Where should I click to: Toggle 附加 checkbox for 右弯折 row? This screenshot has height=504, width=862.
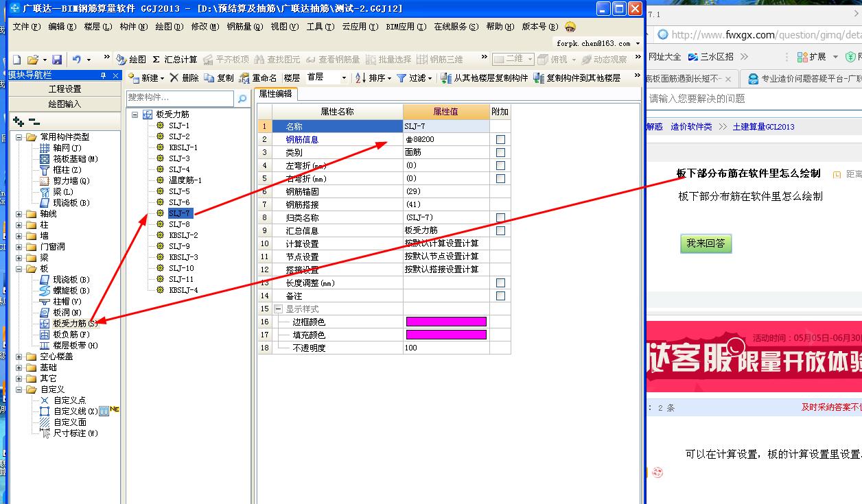tap(500, 178)
